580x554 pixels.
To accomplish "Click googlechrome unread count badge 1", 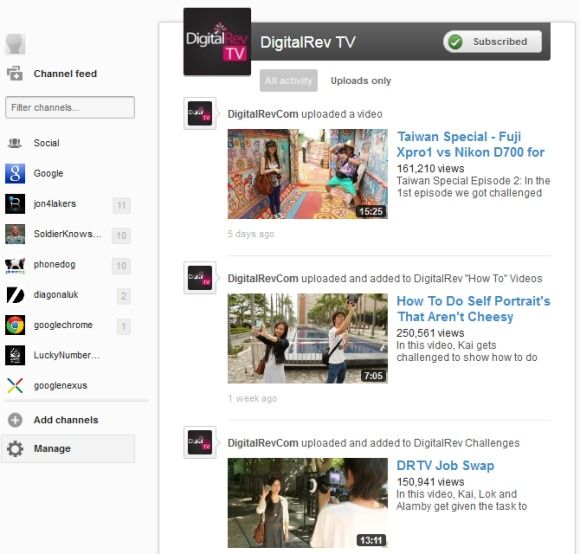I will click(x=124, y=327).
